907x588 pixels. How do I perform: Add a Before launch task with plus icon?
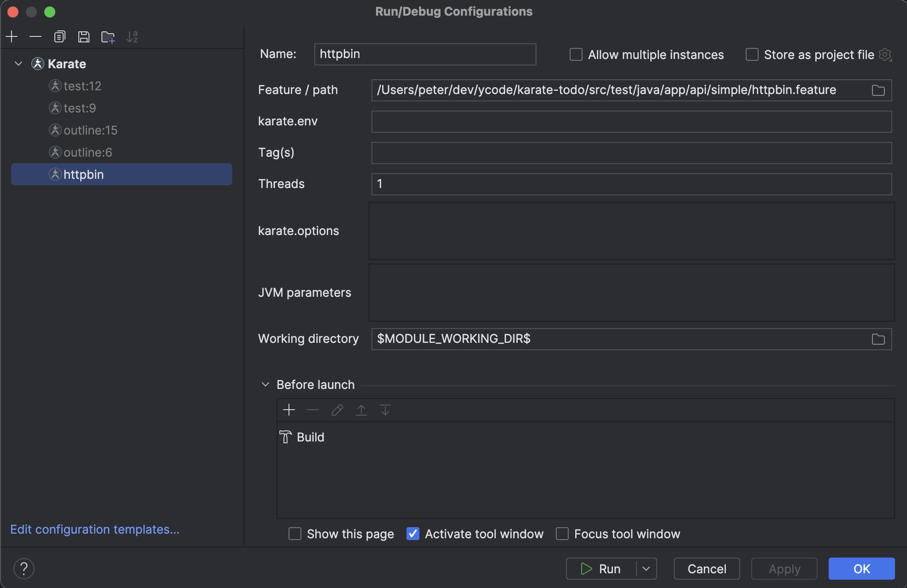pos(289,410)
